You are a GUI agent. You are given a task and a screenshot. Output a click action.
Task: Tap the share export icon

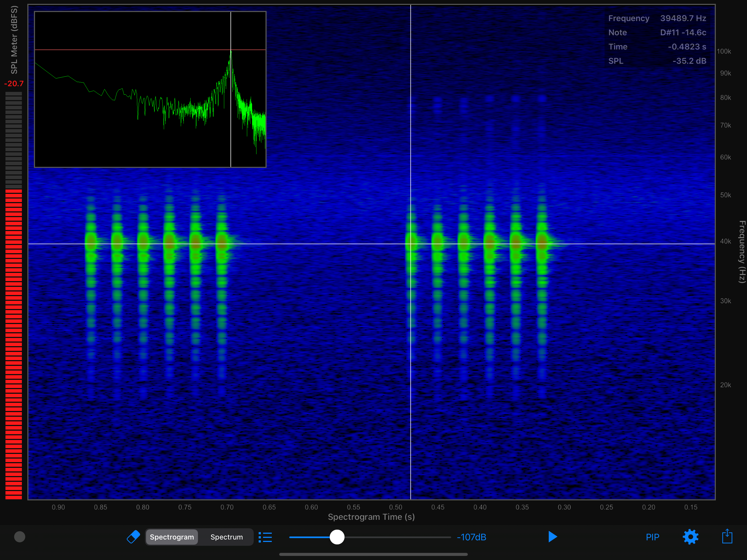coord(727,536)
